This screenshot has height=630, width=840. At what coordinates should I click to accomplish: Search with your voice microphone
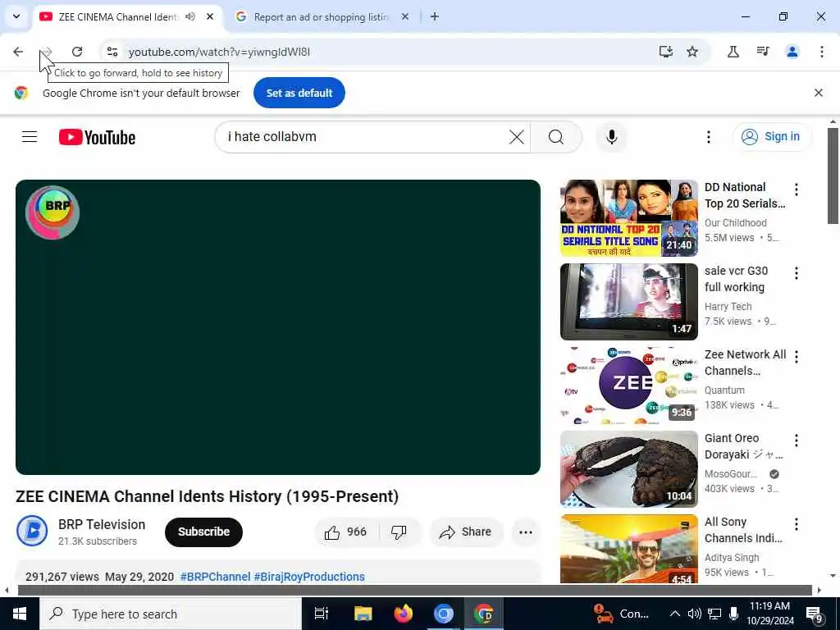tap(611, 137)
